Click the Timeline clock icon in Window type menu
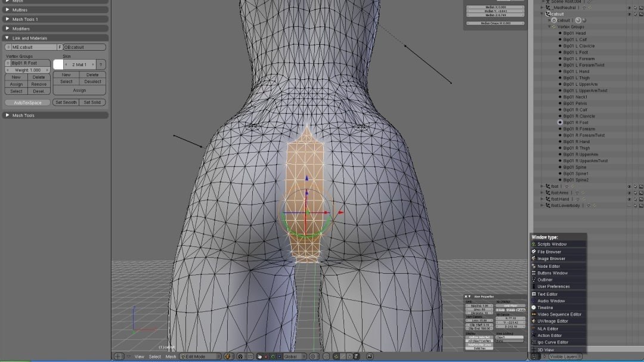The width and height of the screenshot is (644, 362). 534,307
